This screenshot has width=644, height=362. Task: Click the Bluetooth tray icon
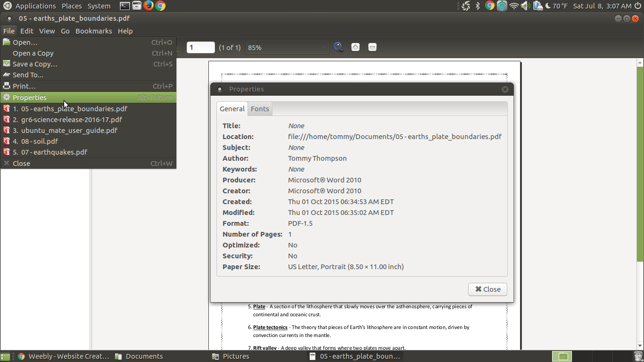478,6
